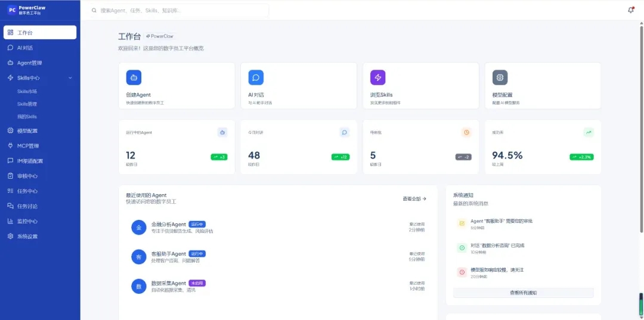Click the clock icon on 待审批 card
The height and width of the screenshot is (320, 644).
click(466, 132)
